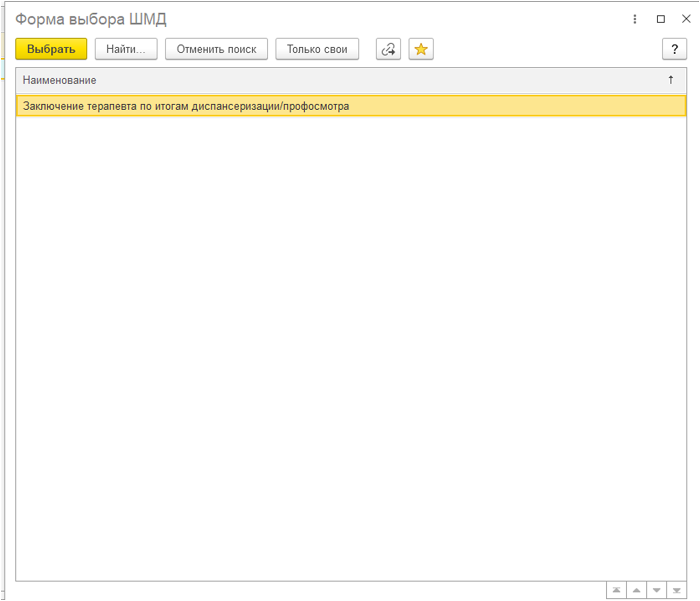Image resolution: width=700 pixels, height=601 pixels.
Task: Toggle the Только свои filter
Action: [x=317, y=49]
